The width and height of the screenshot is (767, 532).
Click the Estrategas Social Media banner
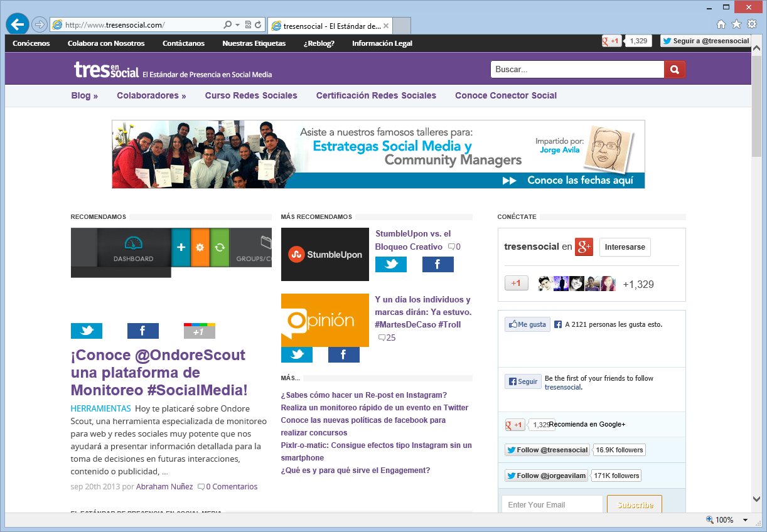click(x=378, y=154)
